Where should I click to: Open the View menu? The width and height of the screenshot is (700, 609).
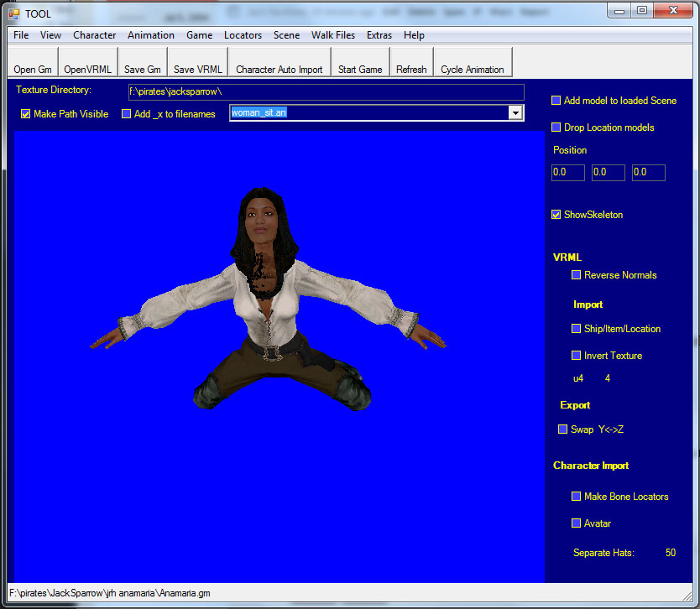coord(50,35)
